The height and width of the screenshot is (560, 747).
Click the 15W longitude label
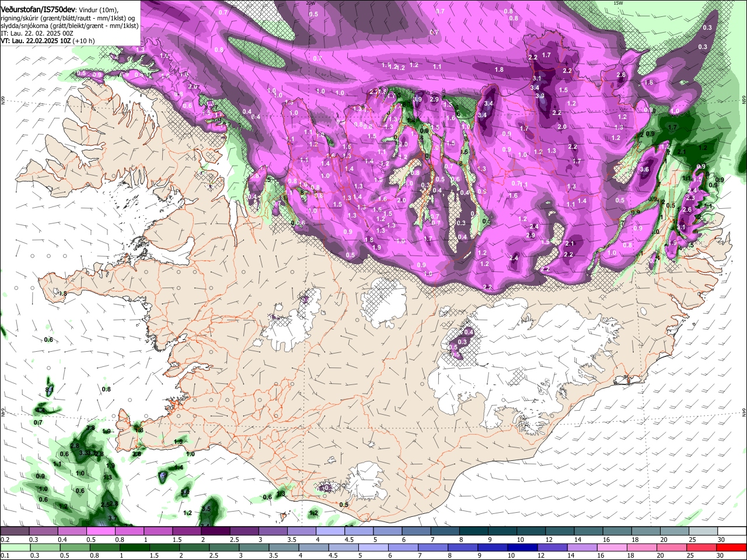coord(619,3)
